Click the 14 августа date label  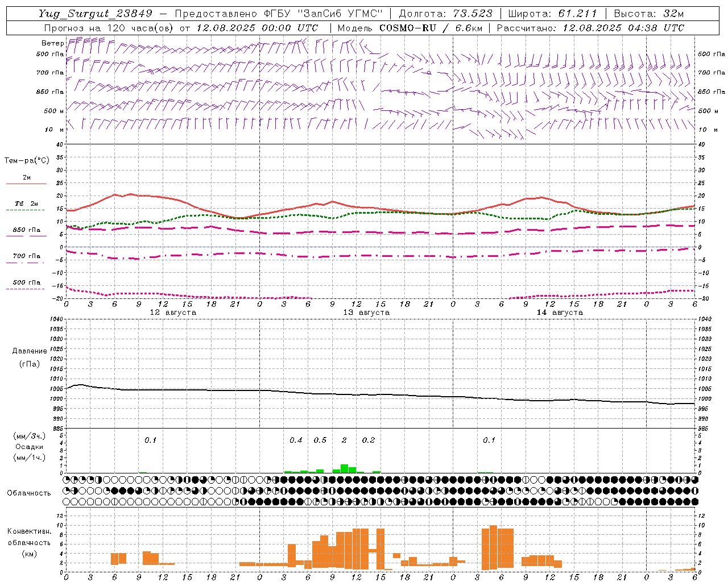pos(560,313)
